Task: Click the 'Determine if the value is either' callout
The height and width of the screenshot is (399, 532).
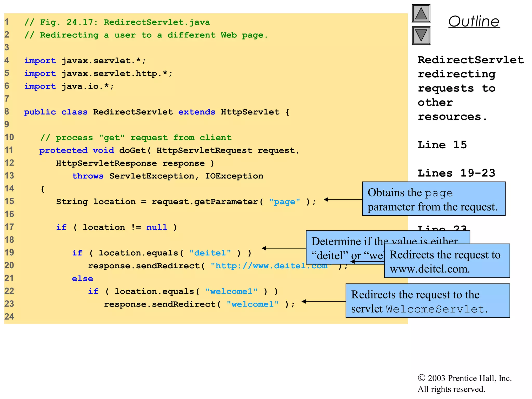Action: [345, 247]
